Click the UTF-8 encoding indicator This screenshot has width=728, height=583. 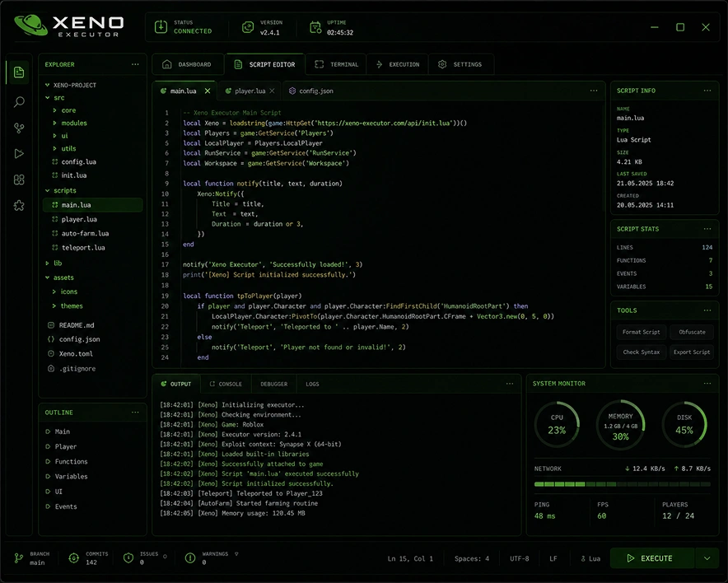[x=520, y=558]
